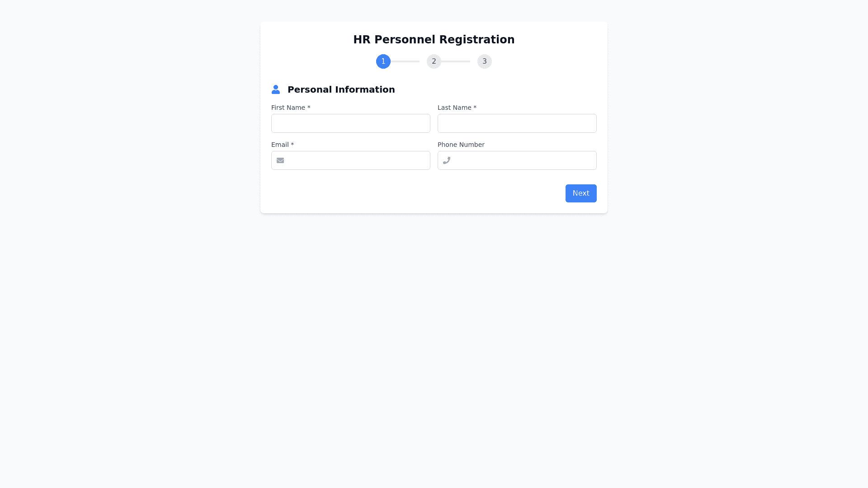Focus the Phone Number input

[x=524, y=160]
